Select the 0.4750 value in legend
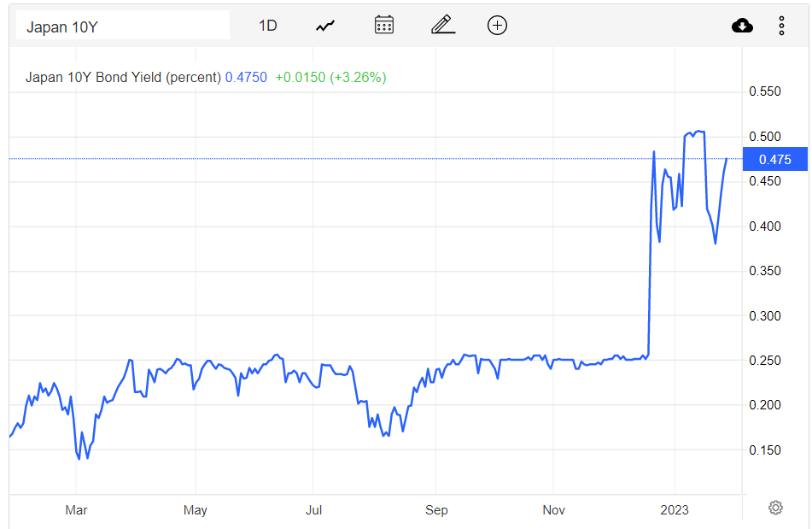 pos(246,77)
